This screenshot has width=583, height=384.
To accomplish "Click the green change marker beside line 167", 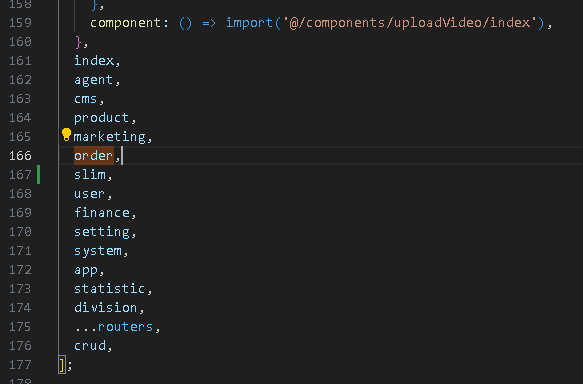I will [x=38, y=175].
